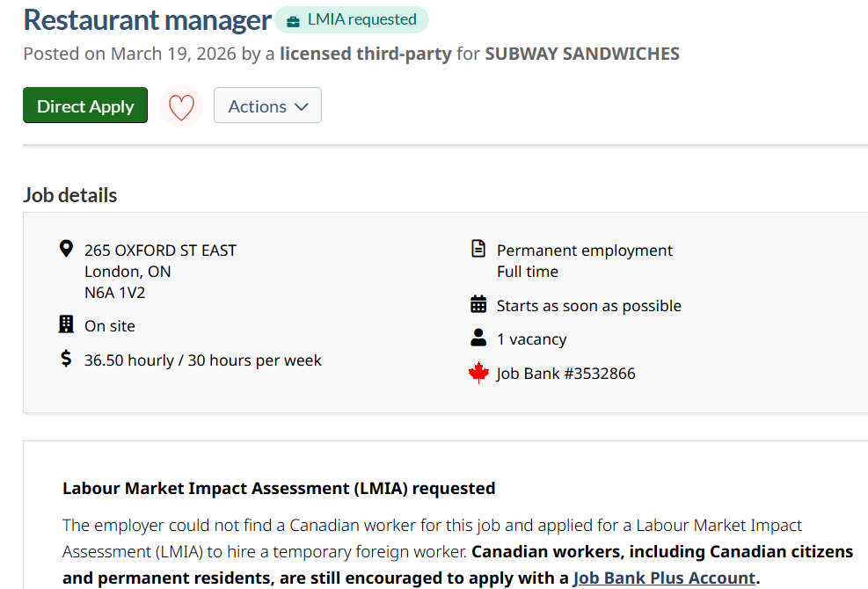Click the calendar start date icon
Screen dimensions: 868x589
478,305
